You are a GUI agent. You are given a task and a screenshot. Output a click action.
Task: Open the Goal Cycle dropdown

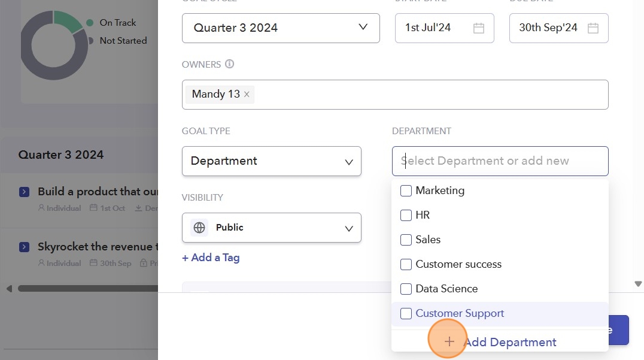(281, 28)
